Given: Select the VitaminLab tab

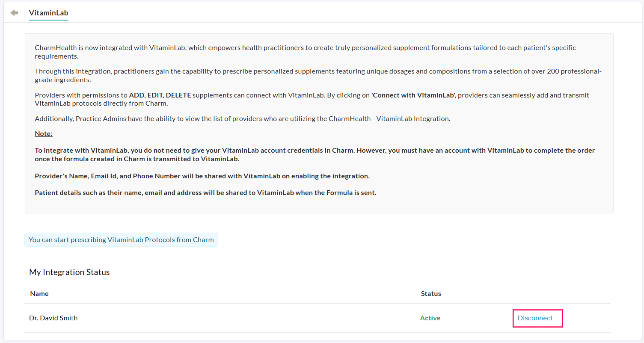Looking at the screenshot, I should [x=48, y=13].
